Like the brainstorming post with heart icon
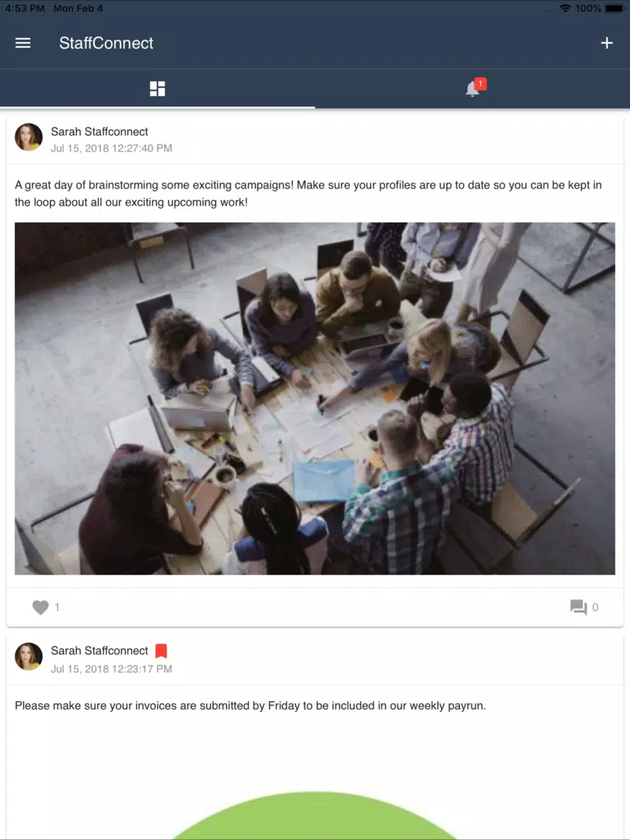 point(40,607)
